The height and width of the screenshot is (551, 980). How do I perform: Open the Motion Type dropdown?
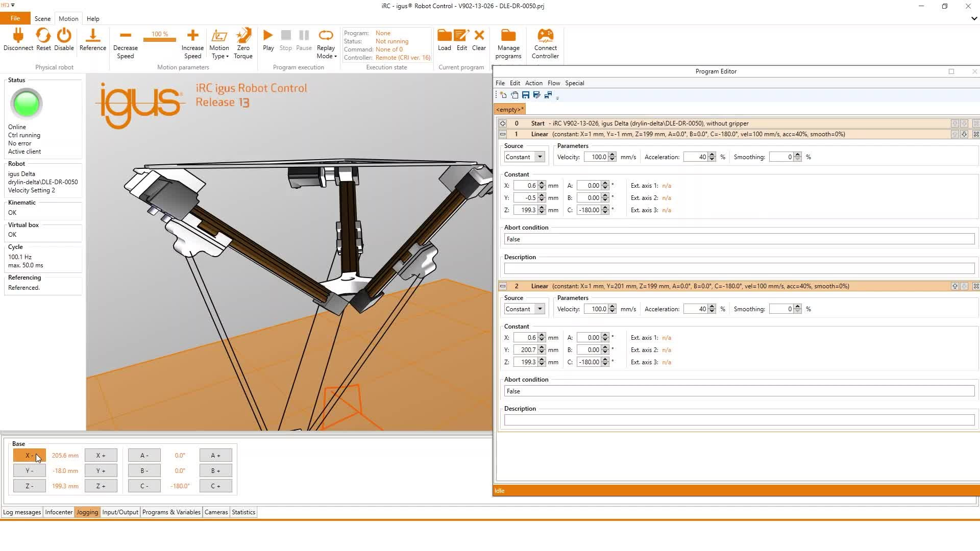point(219,43)
